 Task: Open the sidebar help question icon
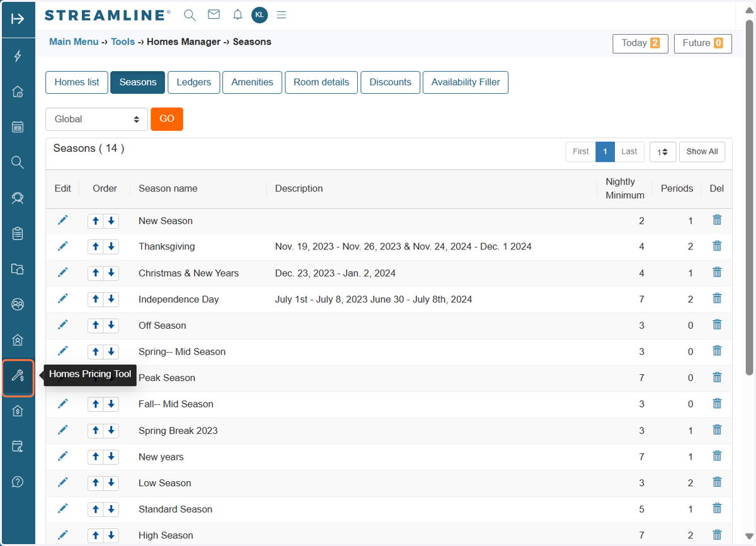[18, 482]
